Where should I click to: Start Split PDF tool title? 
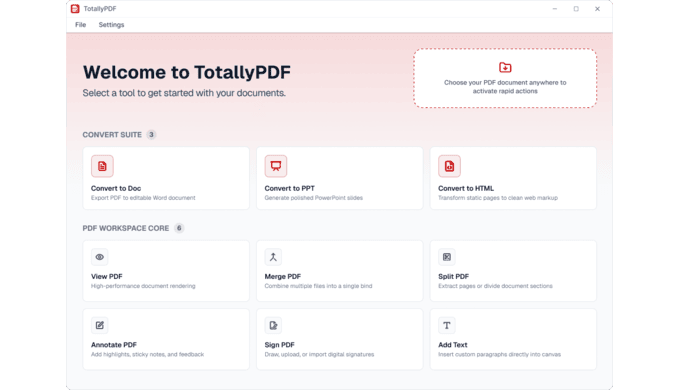[x=453, y=276]
